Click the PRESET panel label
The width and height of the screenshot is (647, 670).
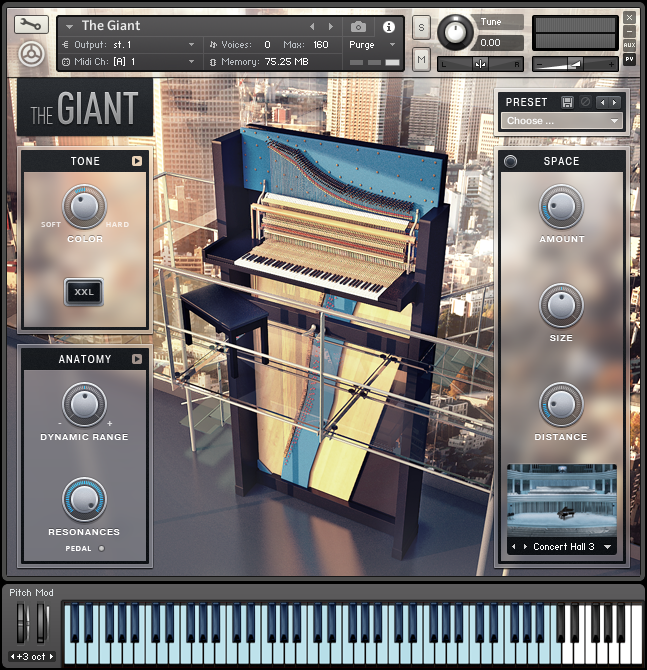(526, 103)
